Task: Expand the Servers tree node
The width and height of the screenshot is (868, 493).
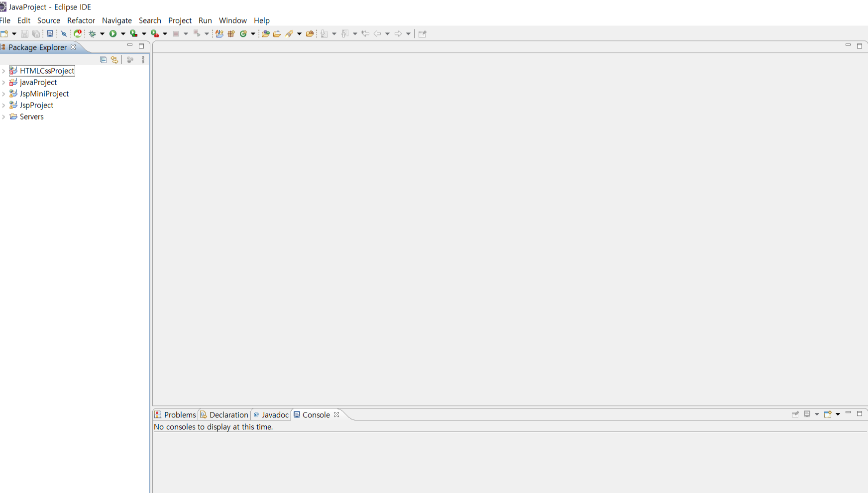Action: [x=3, y=117]
